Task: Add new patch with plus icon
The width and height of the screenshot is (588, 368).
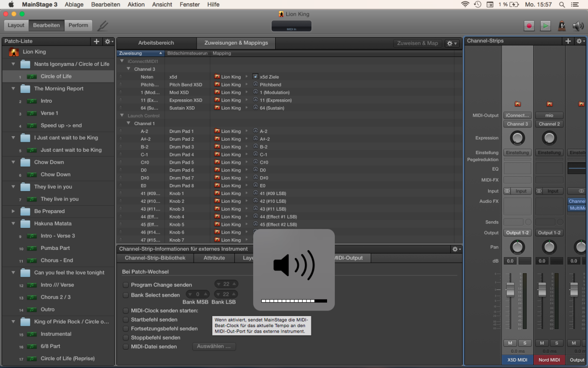Action: pos(96,41)
